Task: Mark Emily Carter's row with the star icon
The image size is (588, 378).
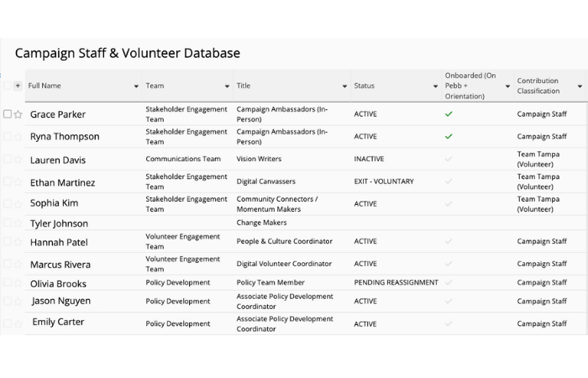Action: 18,323
